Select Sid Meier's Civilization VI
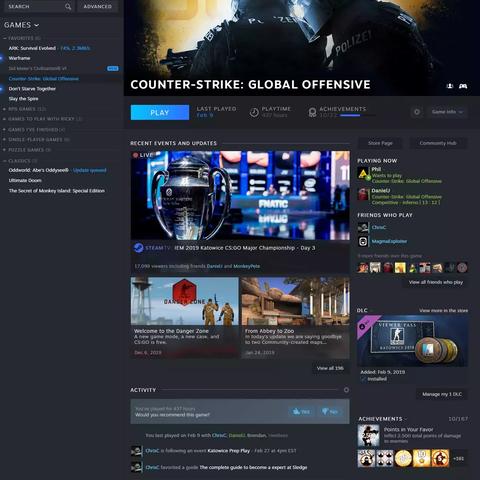Image resolution: width=480 pixels, height=480 pixels. (37, 68)
